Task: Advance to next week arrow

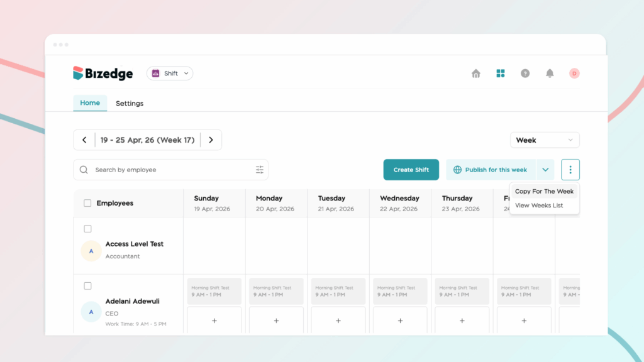Action: coord(211,140)
